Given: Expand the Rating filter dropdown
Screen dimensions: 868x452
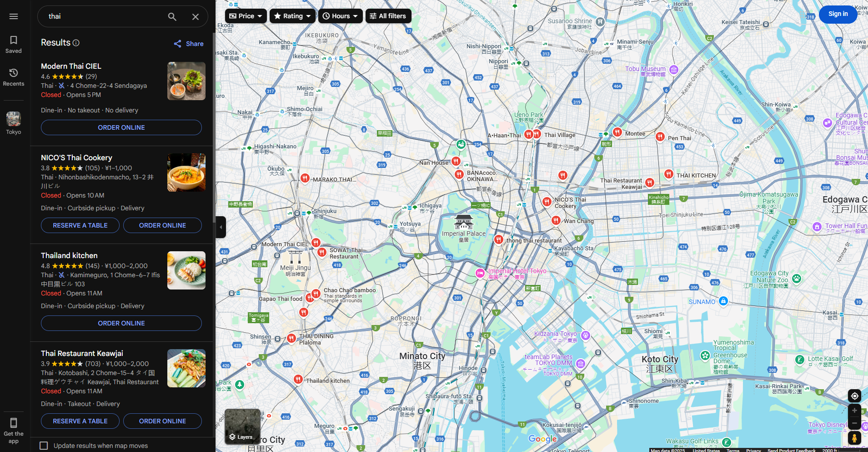Looking at the screenshot, I should pyautogui.click(x=292, y=16).
